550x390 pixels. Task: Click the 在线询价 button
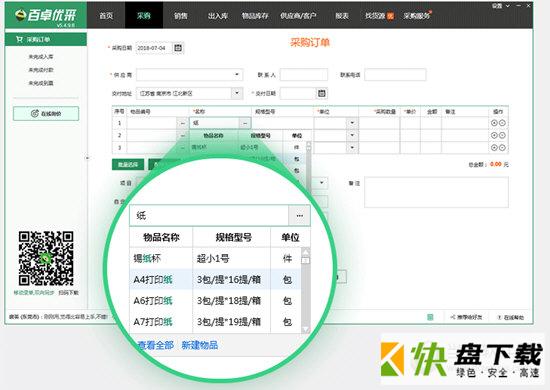(x=46, y=113)
